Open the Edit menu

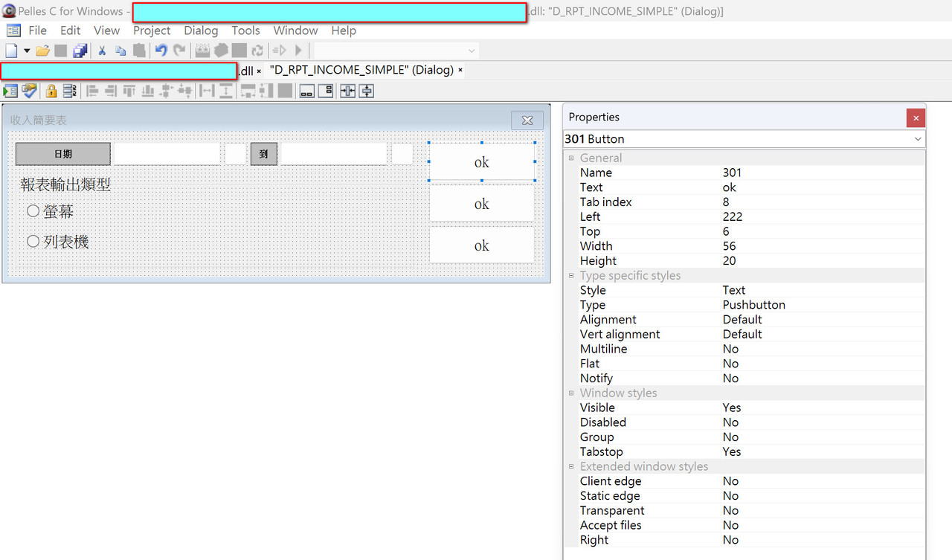[x=71, y=30]
